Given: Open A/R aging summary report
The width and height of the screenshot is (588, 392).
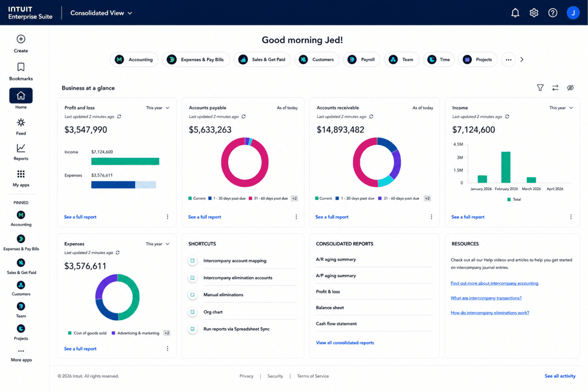Looking at the screenshot, I should pos(336,259).
